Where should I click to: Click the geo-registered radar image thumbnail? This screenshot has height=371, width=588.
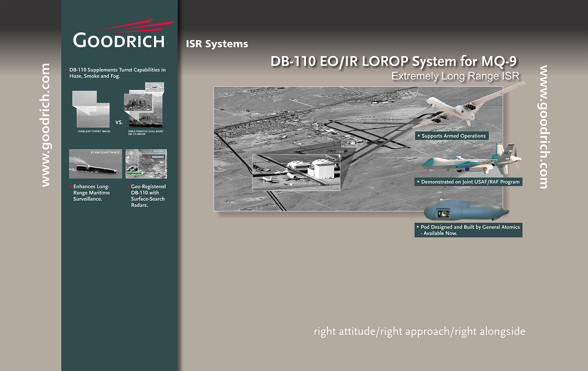146,164
